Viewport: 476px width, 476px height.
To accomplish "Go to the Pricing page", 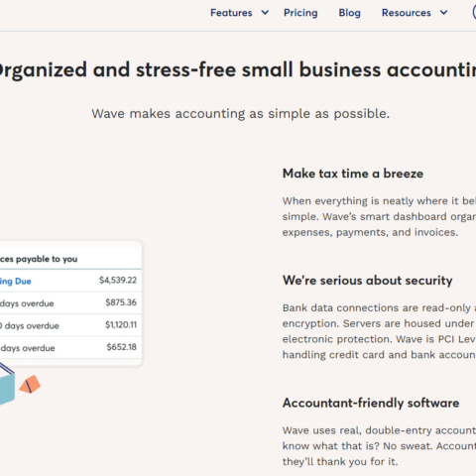I will (x=300, y=13).
